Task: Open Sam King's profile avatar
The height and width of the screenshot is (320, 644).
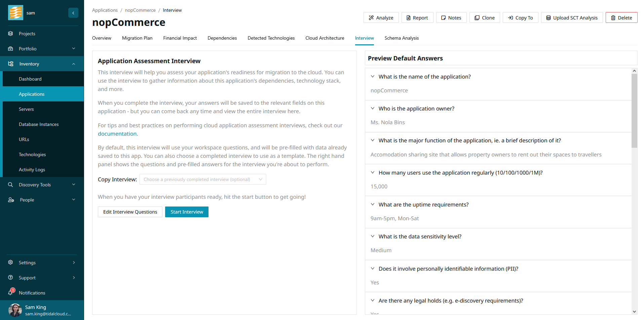Action: click(x=15, y=310)
